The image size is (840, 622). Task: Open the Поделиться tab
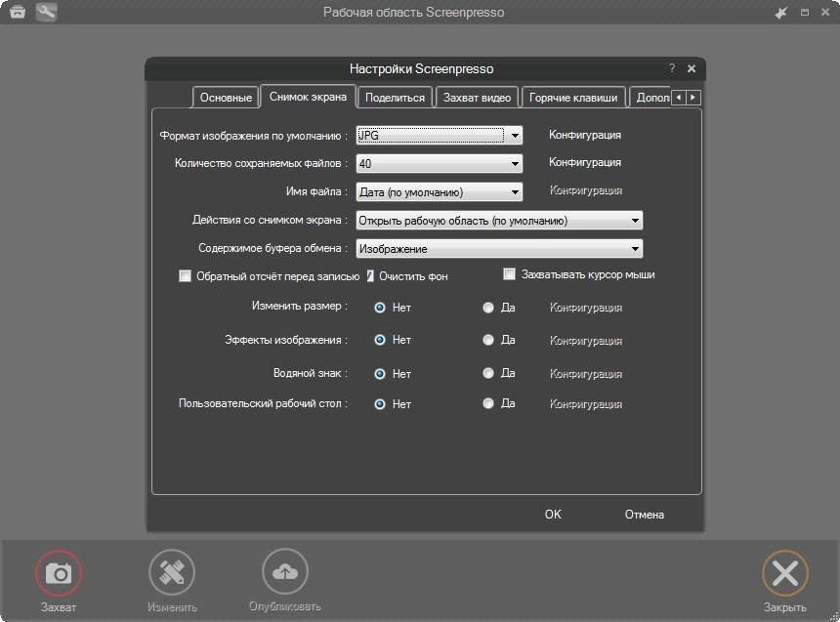pos(395,98)
